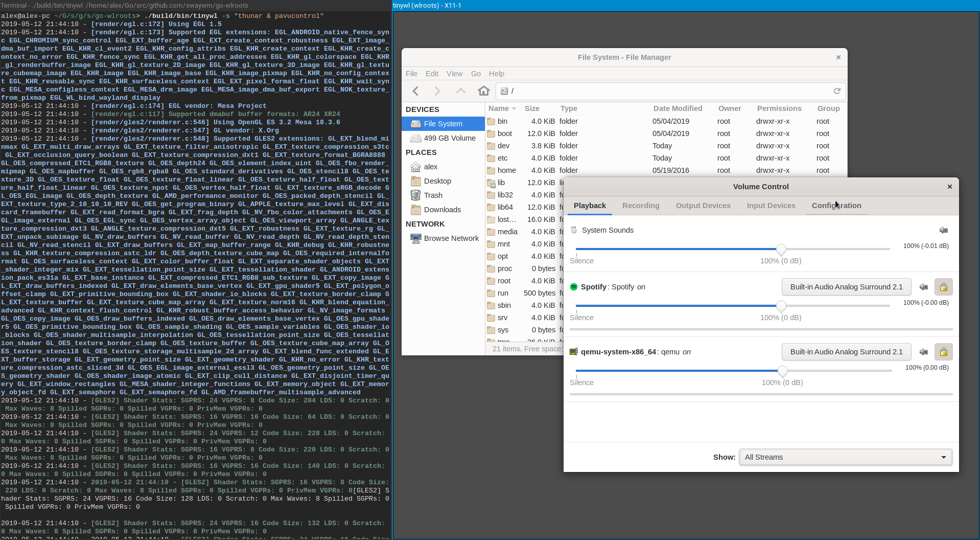Select the home folder icon
The height and width of the screenshot is (540, 980).
click(x=491, y=170)
